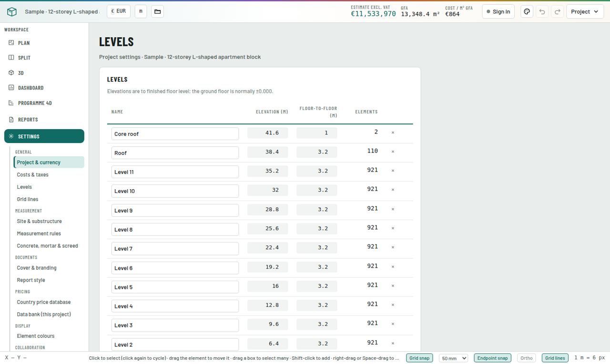Open Costs & taxes settings
Viewport: 610px width, 364px height.
(x=49, y=174)
